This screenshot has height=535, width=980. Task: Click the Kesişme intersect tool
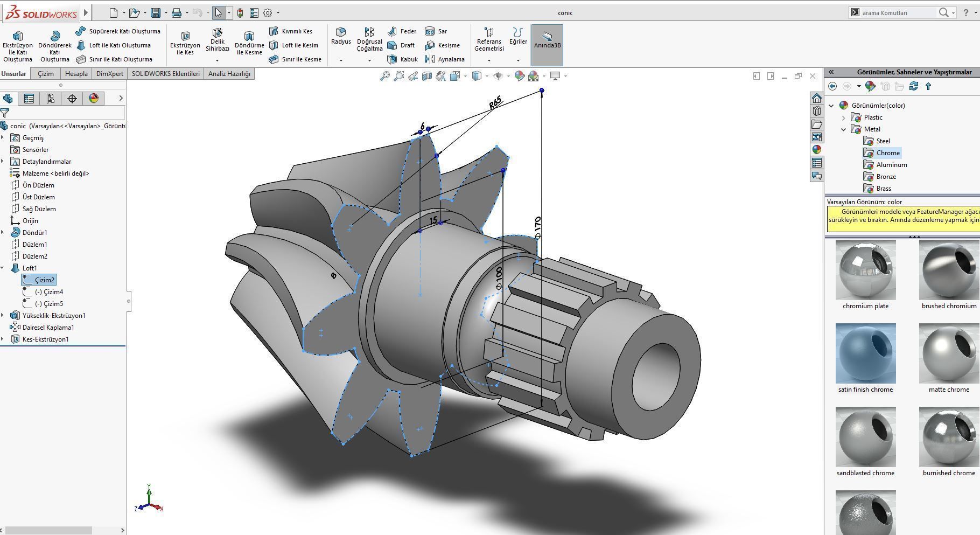[443, 45]
